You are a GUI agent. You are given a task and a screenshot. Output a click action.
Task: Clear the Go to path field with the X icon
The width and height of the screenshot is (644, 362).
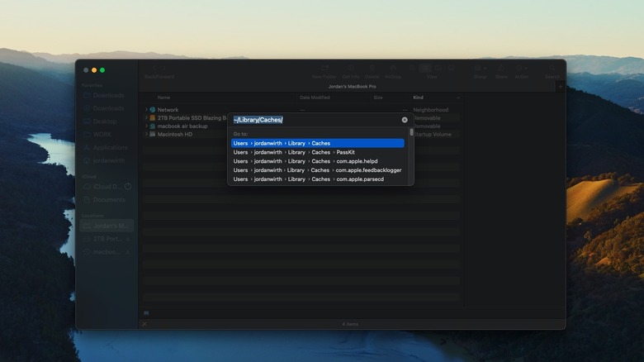(x=405, y=120)
